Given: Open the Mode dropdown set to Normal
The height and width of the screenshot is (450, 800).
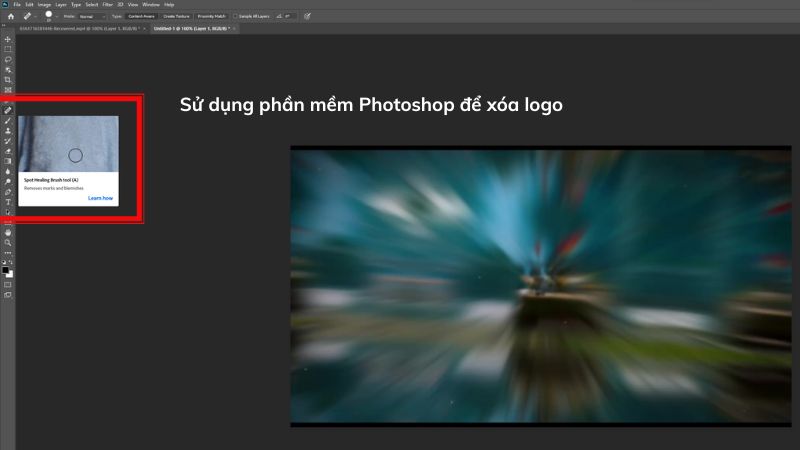Looking at the screenshot, I should (x=90, y=17).
